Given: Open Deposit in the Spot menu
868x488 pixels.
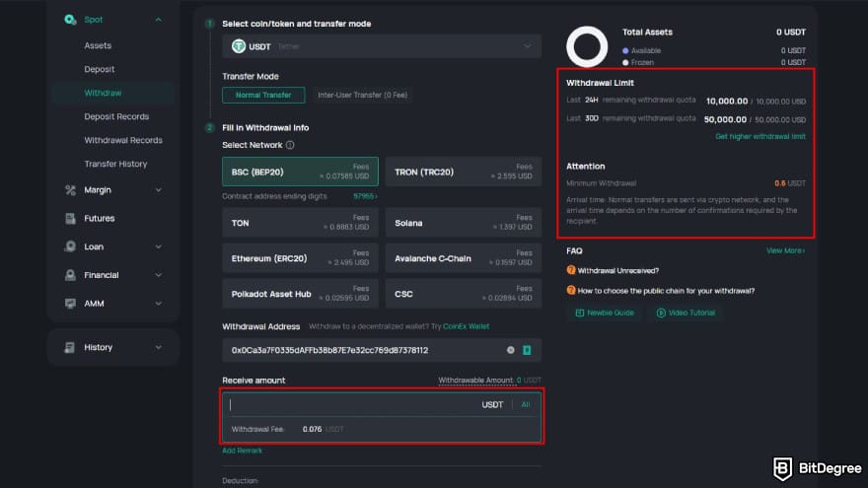Looking at the screenshot, I should click(99, 69).
